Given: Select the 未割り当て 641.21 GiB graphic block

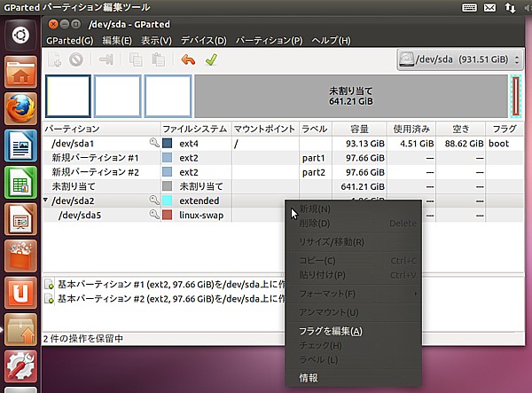Looking at the screenshot, I should (351, 96).
